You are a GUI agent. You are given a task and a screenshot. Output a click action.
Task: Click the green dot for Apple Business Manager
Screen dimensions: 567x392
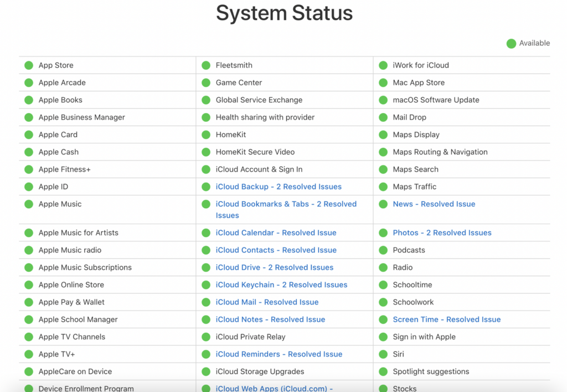29,117
